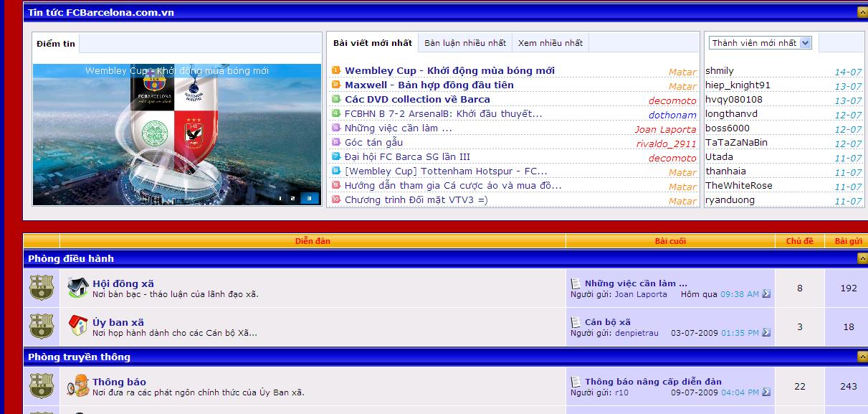Collapse the Tin tức FCBarcelona.com.vn panel

click(862, 12)
